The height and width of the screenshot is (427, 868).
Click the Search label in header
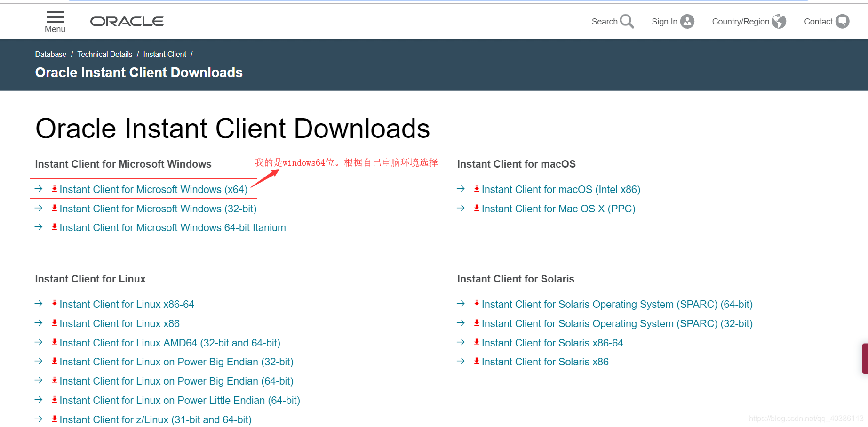click(x=605, y=22)
